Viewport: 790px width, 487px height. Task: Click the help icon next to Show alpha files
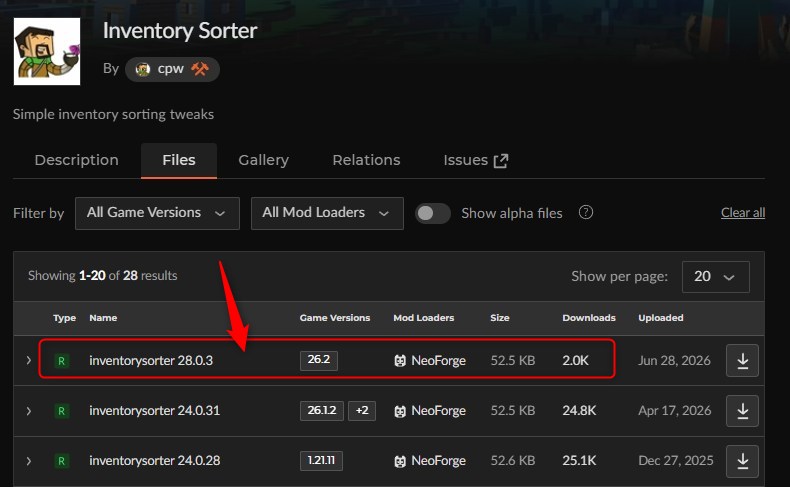[x=585, y=212]
